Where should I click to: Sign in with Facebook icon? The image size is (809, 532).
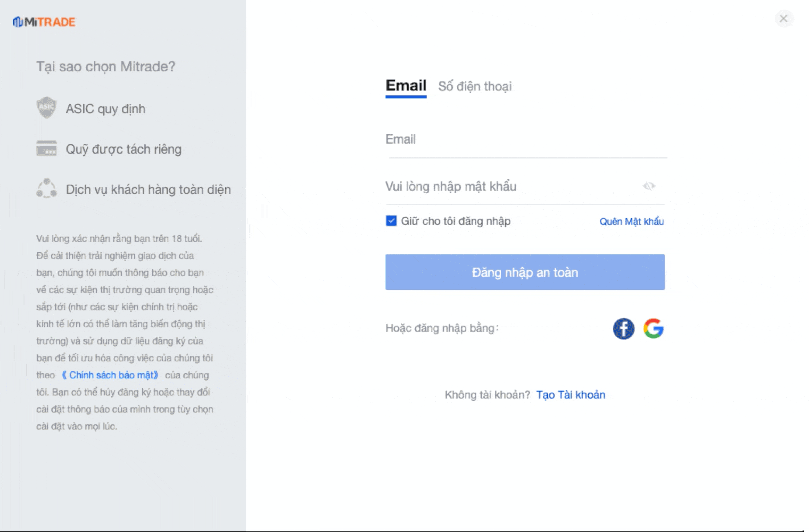[624, 328]
